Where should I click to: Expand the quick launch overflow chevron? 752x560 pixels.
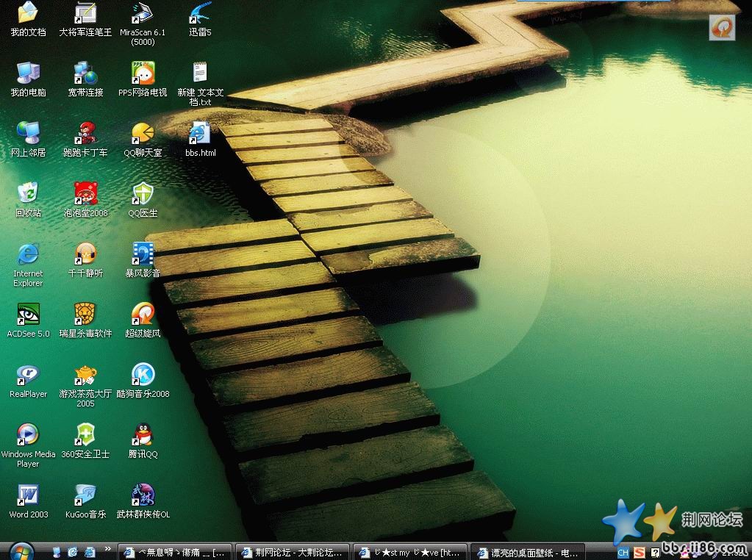[x=108, y=549]
